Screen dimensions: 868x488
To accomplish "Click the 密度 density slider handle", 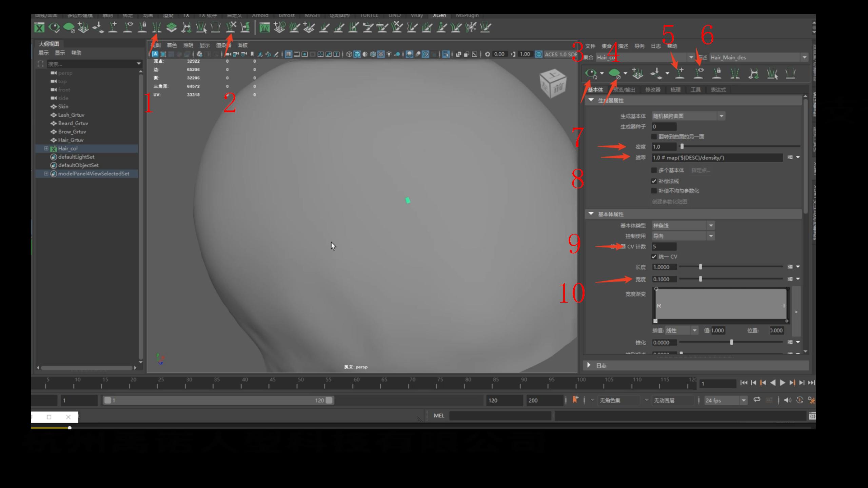I will [682, 147].
